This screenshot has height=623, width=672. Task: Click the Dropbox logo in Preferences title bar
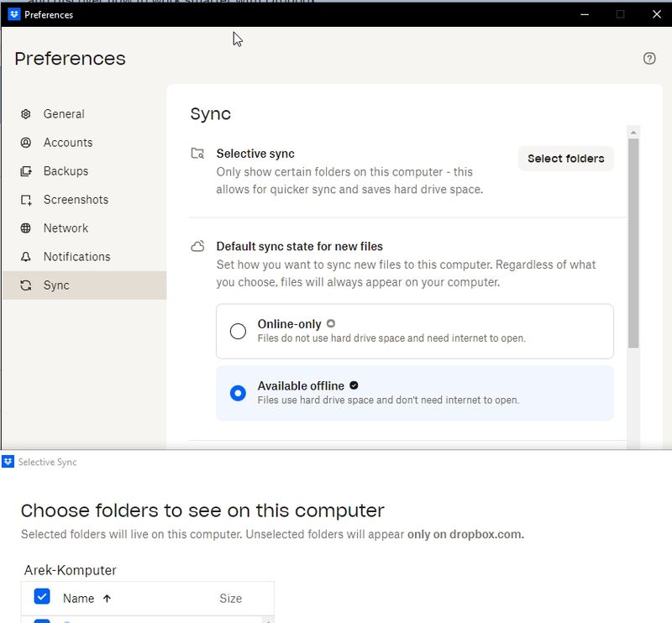pos(13,14)
